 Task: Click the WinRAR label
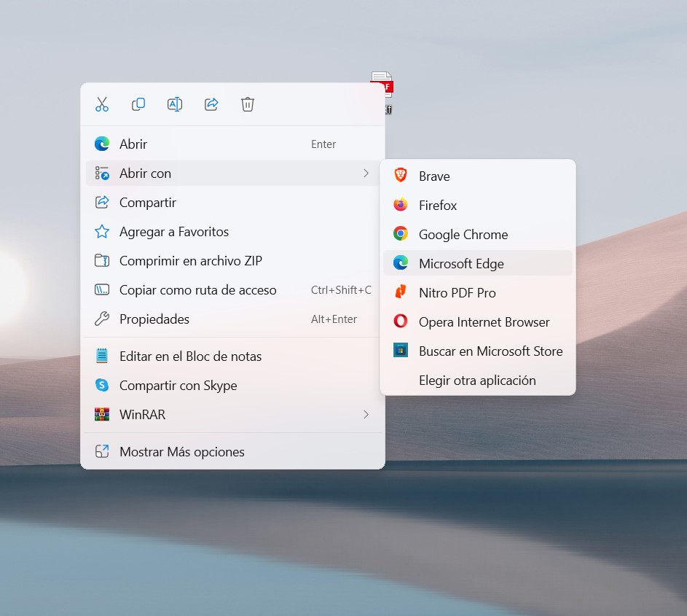click(142, 414)
